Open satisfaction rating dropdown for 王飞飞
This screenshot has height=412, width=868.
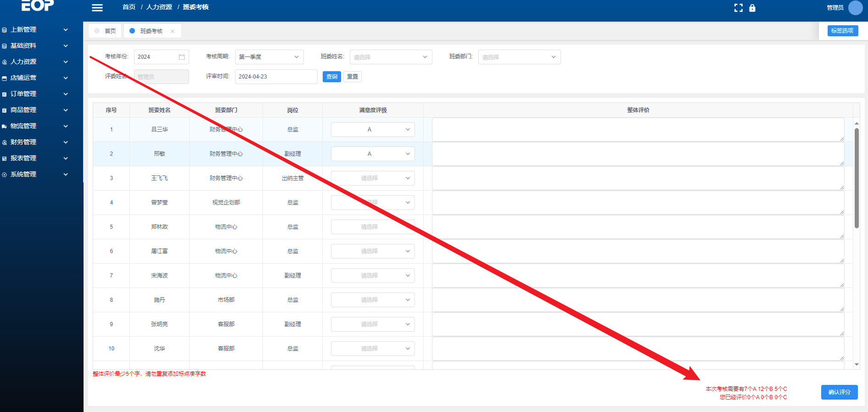(372, 178)
